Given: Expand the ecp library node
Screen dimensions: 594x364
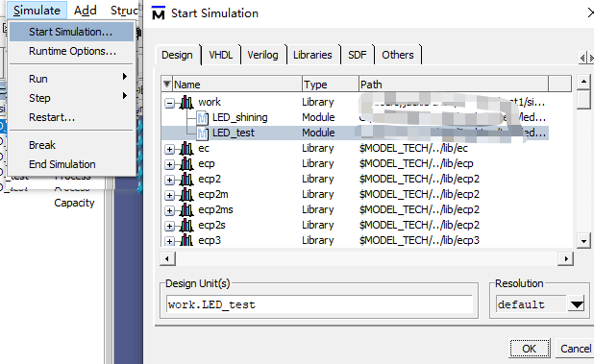Looking at the screenshot, I should pos(170,164).
